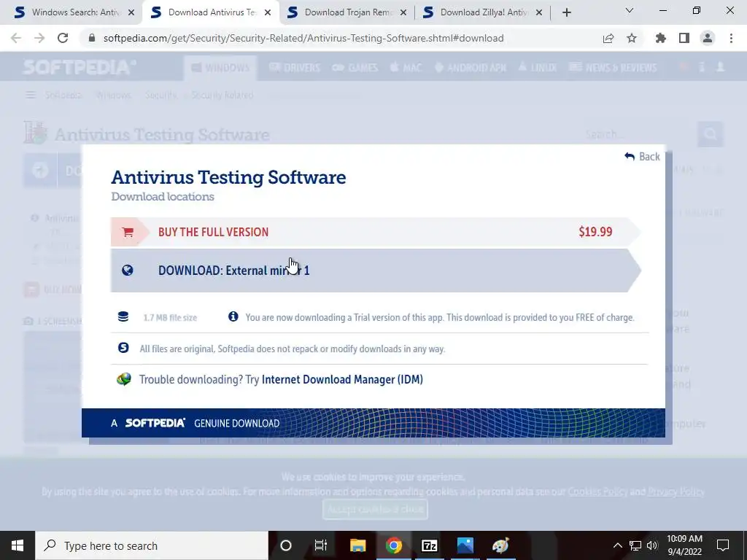Click the browser back arrow
The width and height of the screenshot is (747, 560).
click(x=16, y=38)
